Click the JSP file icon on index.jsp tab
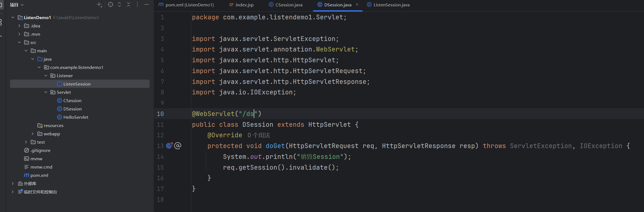The height and width of the screenshot is (212, 644). point(231,5)
